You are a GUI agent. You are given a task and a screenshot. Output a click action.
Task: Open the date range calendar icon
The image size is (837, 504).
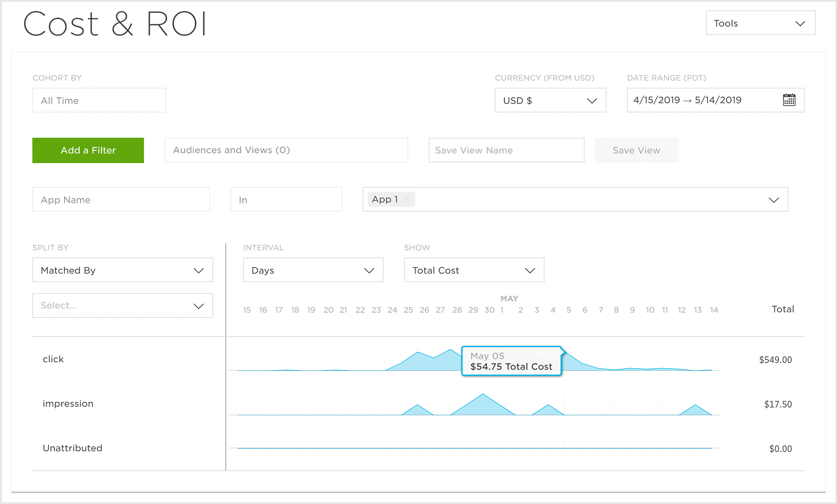789,100
